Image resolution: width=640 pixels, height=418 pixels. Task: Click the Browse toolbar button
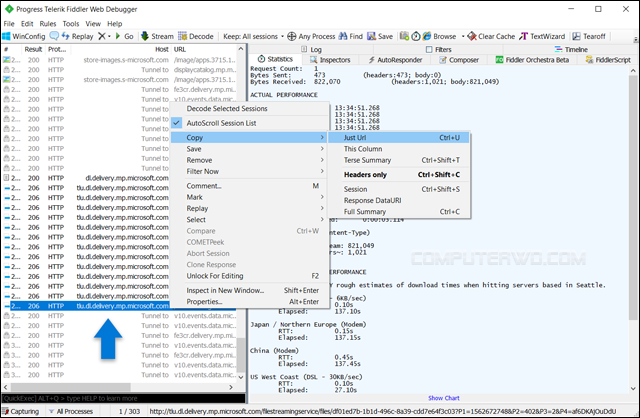click(439, 36)
